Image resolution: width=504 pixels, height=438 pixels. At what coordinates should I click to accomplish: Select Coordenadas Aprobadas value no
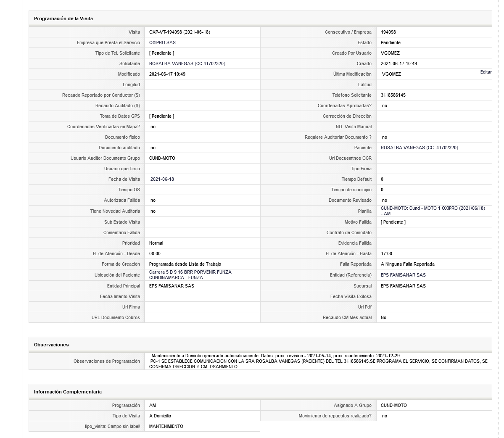pos(385,106)
